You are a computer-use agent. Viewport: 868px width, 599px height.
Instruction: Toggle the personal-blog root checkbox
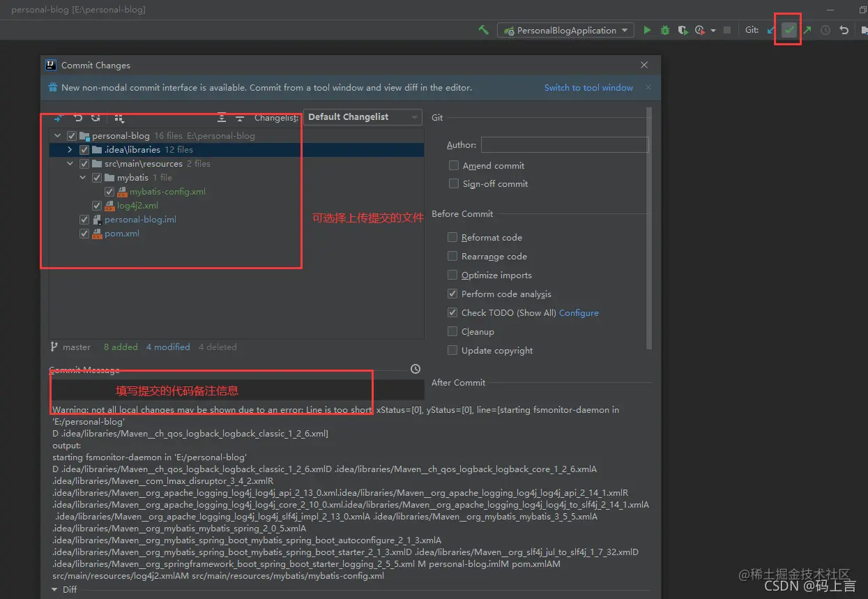tap(72, 136)
